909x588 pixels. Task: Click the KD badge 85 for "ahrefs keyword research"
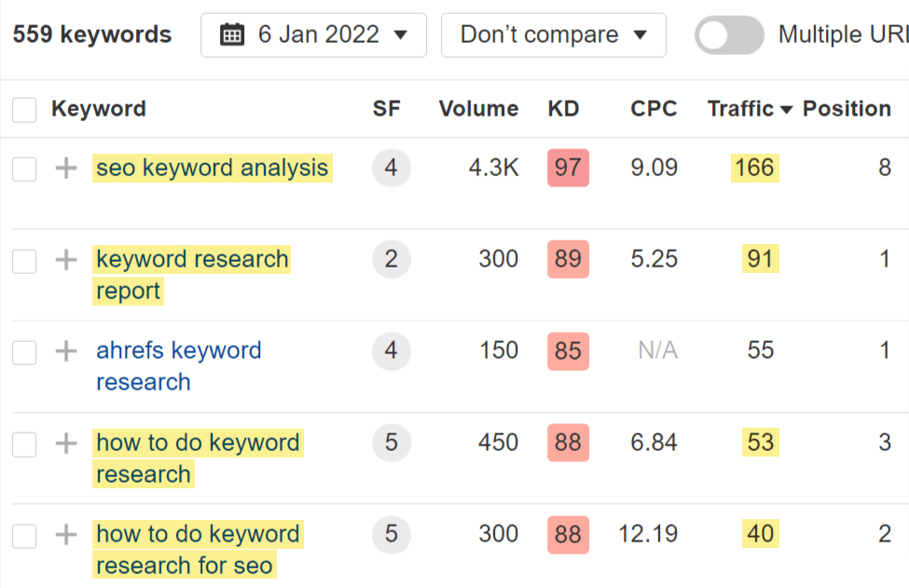pos(568,352)
